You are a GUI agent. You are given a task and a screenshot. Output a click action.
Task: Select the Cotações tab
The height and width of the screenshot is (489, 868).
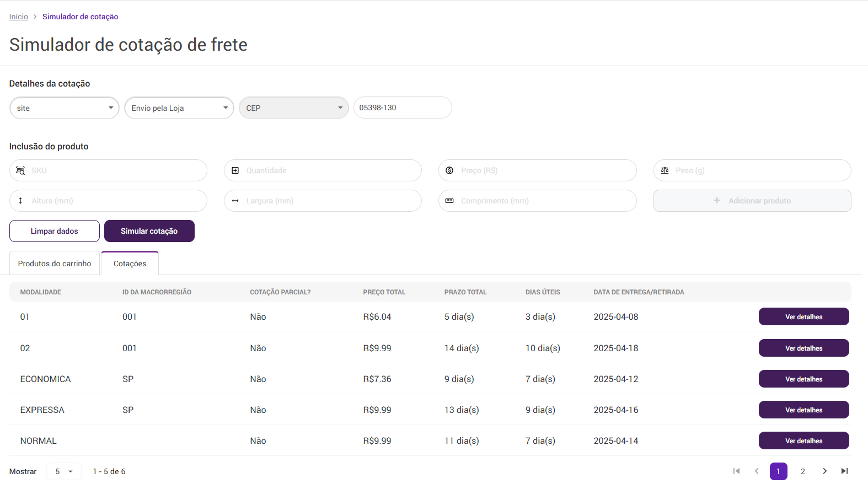click(130, 264)
